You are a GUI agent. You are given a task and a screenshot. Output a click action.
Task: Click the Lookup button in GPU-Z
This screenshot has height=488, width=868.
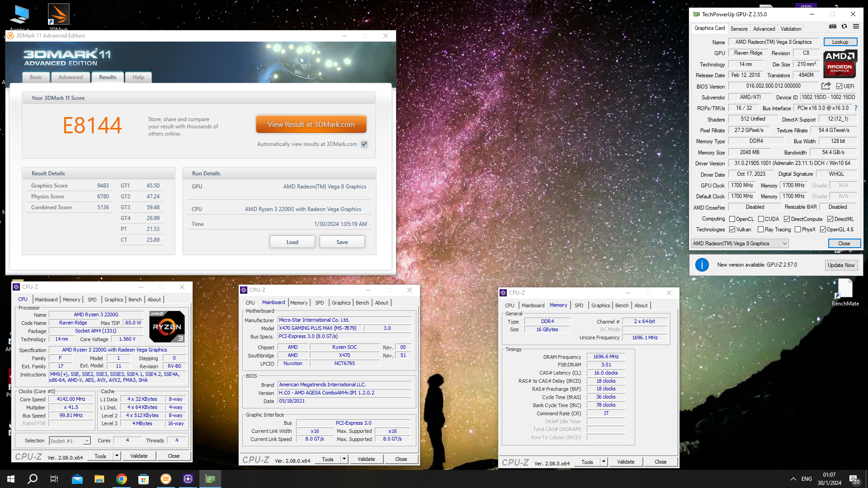click(840, 42)
